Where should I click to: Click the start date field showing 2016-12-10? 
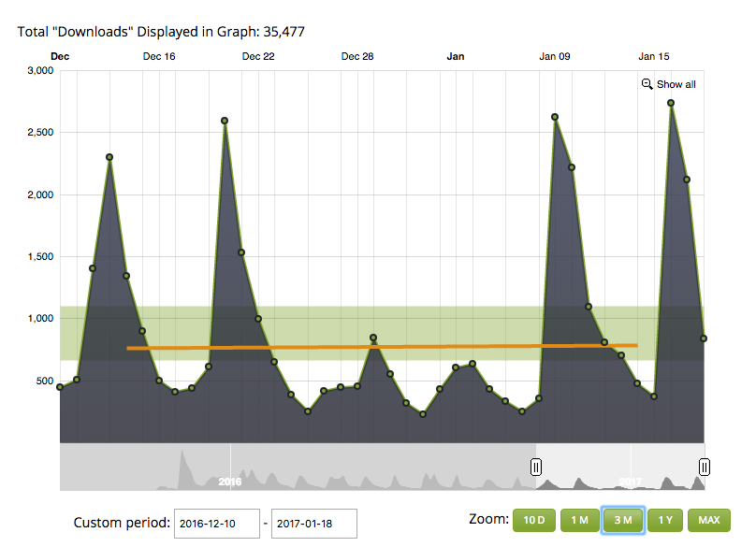click(216, 524)
